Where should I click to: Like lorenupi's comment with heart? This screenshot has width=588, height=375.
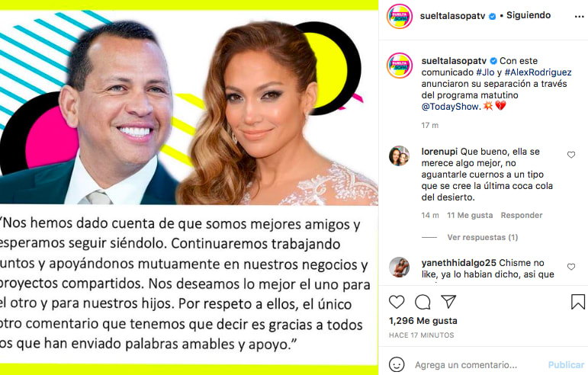pos(570,155)
